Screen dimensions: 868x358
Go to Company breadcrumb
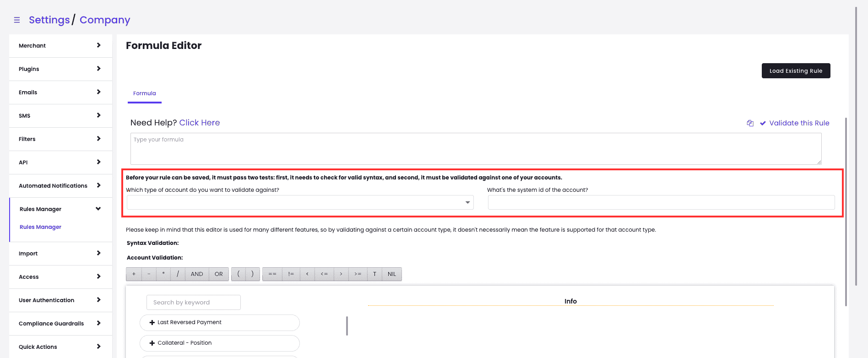pos(105,20)
